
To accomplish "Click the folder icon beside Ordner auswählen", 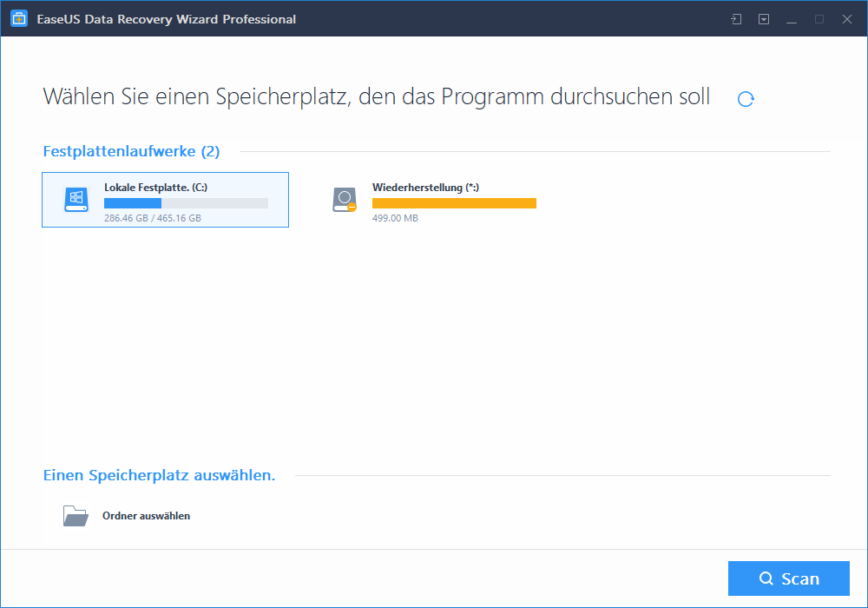I will tap(76, 516).
